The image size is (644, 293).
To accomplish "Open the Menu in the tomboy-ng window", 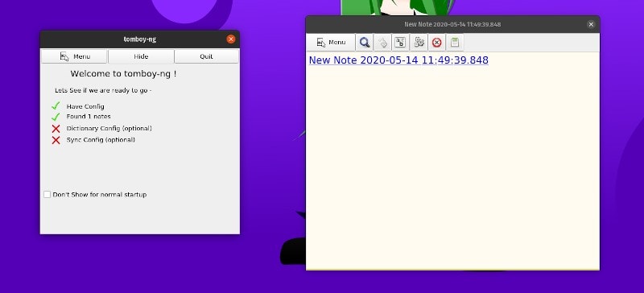I will coord(74,56).
